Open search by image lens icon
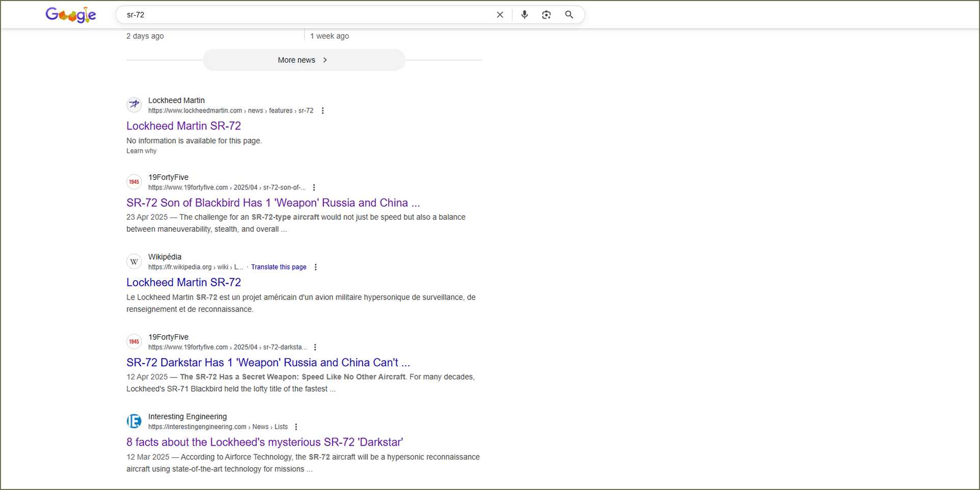980x490 pixels. click(546, 15)
